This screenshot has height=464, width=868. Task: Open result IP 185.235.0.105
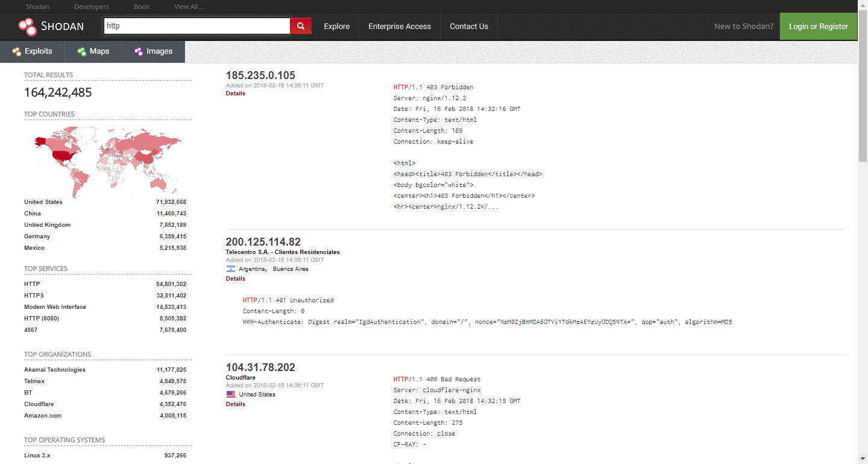[x=260, y=75]
